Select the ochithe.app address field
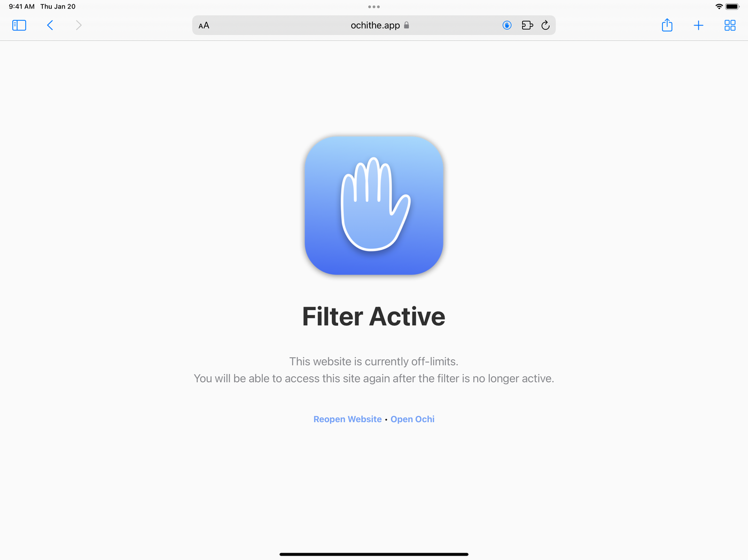The height and width of the screenshot is (560, 748). click(374, 25)
